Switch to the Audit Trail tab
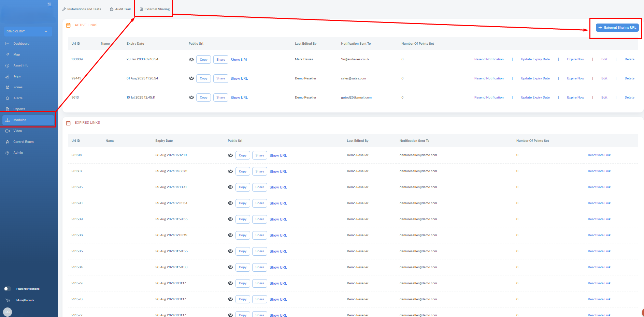644x317 pixels. click(120, 9)
